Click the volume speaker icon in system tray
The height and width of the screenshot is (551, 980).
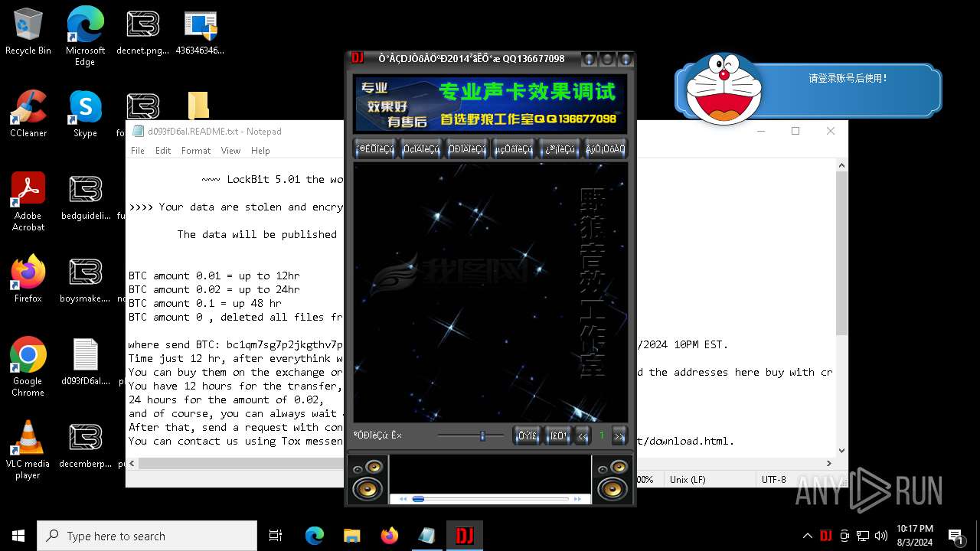pyautogui.click(x=881, y=536)
